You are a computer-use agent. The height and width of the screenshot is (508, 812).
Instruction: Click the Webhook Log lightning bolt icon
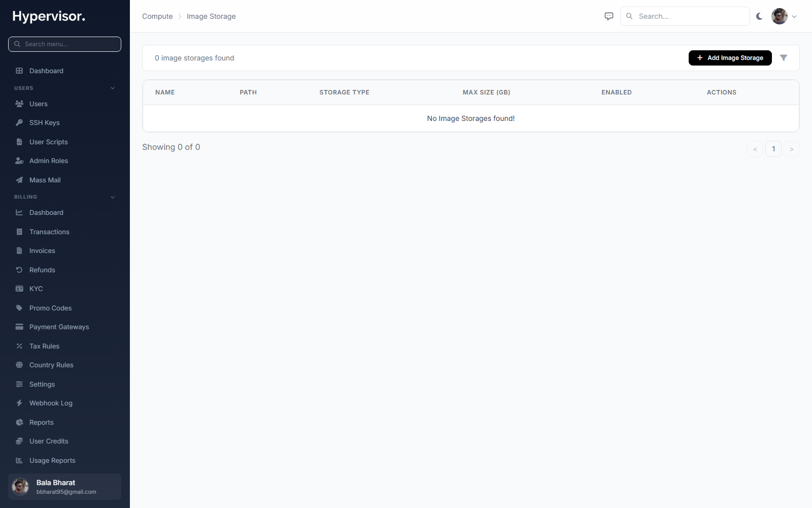[19, 403]
